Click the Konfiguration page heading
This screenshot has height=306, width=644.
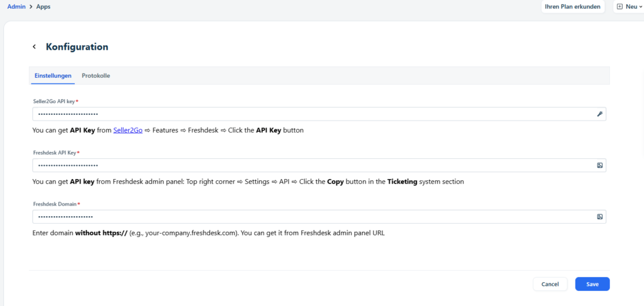[x=77, y=46]
